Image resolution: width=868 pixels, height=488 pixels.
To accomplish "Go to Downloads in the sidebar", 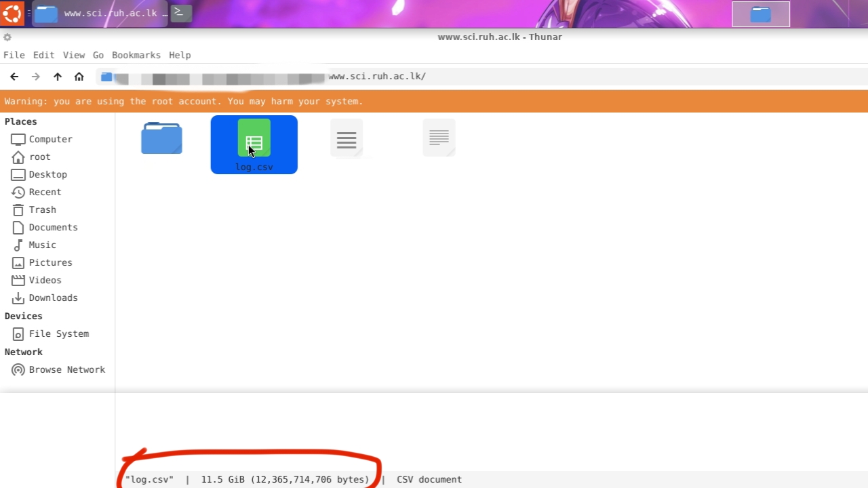I will [53, 298].
